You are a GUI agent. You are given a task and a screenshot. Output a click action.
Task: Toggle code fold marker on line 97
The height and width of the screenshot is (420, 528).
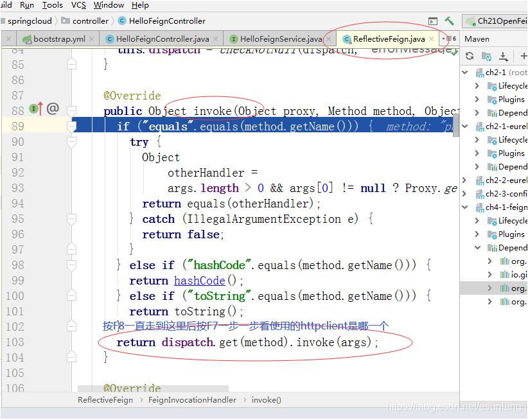(72, 249)
